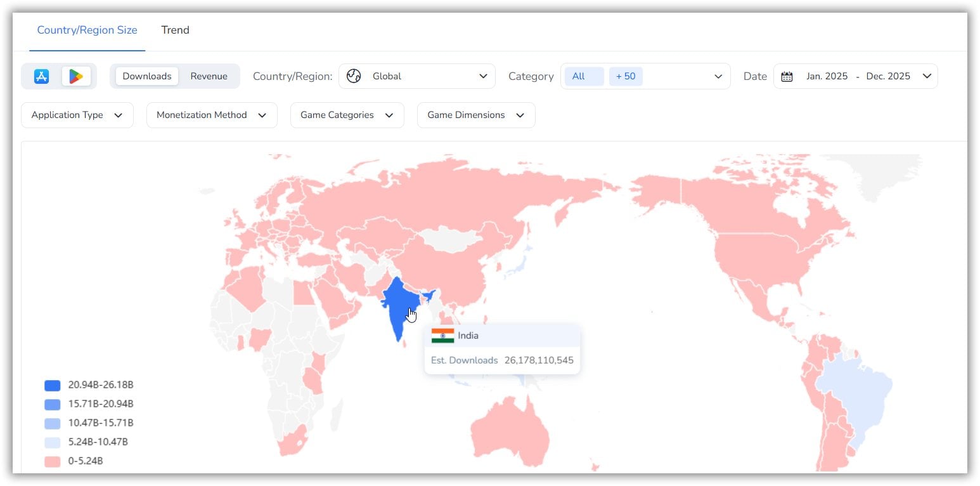The width and height of the screenshot is (980, 486).
Task: Open the Country/Region Global dropdown
Action: click(416, 76)
